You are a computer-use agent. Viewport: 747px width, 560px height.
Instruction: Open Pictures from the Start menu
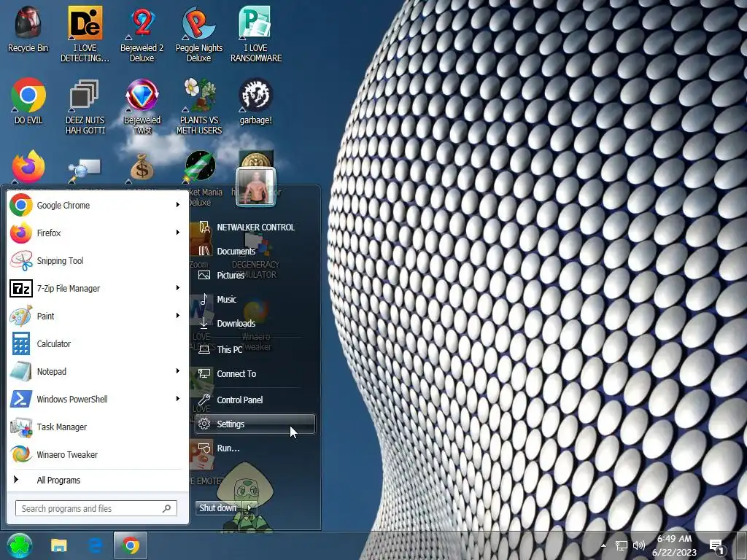point(255,275)
